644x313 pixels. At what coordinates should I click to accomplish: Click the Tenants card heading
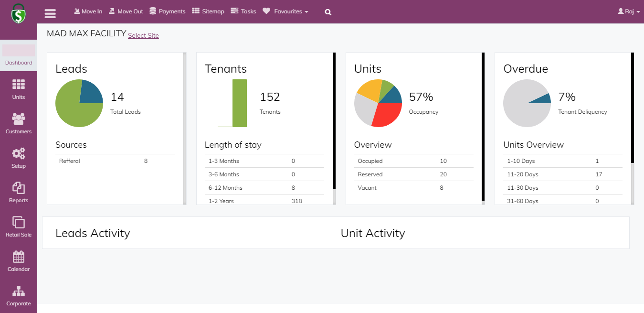(x=226, y=69)
